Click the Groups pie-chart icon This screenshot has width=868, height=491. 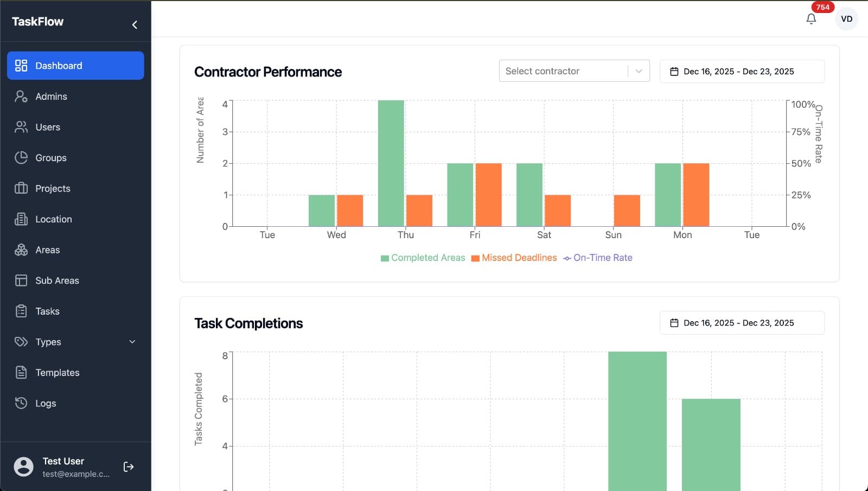point(21,158)
